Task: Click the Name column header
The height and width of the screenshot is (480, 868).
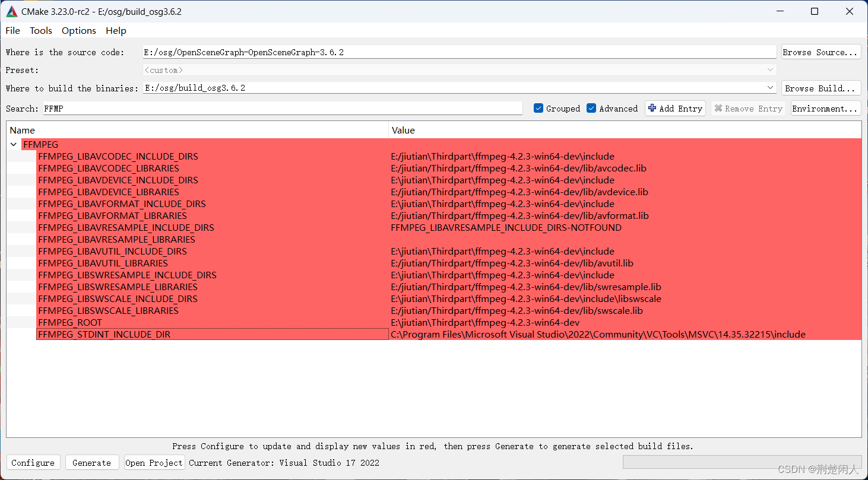Action: pos(198,130)
